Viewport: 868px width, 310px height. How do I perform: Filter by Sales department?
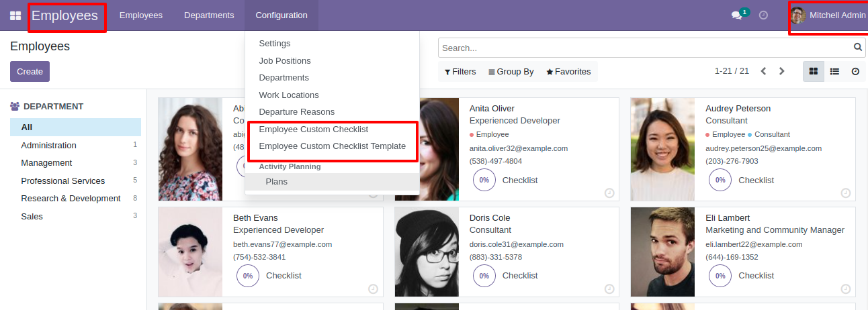[x=75, y=217]
